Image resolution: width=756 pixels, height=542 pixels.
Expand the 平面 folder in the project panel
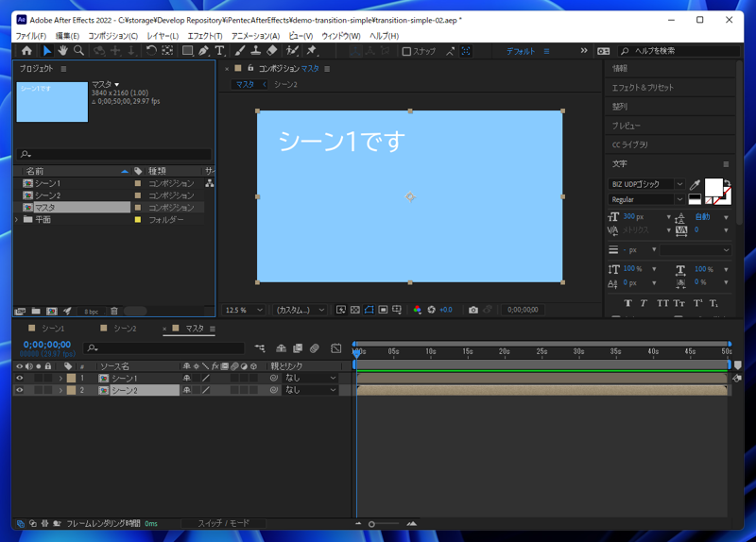tap(17, 220)
